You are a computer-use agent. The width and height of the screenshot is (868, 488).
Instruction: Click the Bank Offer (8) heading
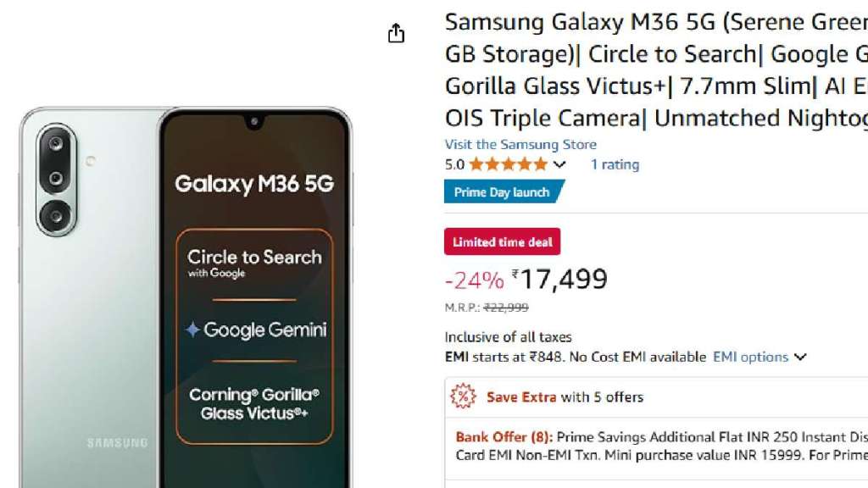click(504, 437)
